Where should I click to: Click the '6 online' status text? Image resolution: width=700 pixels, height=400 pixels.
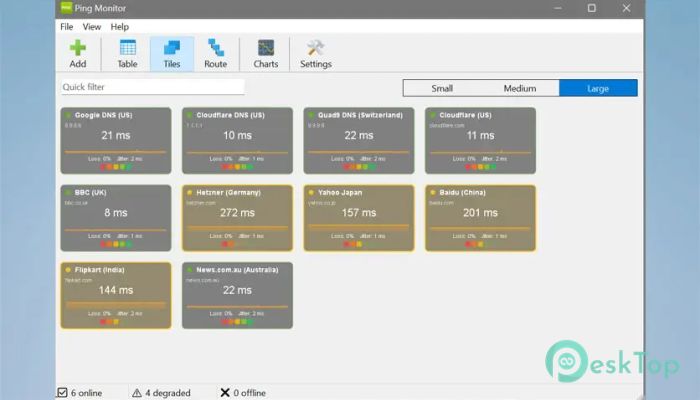(x=87, y=393)
